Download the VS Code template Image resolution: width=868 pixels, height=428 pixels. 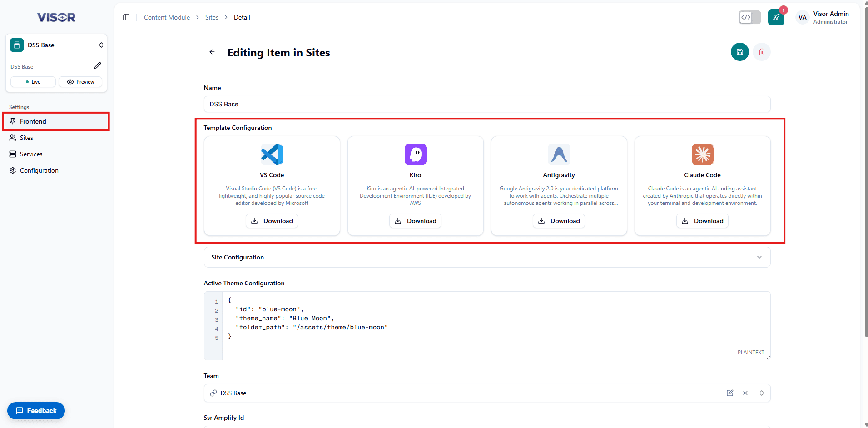tap(272, 221)
